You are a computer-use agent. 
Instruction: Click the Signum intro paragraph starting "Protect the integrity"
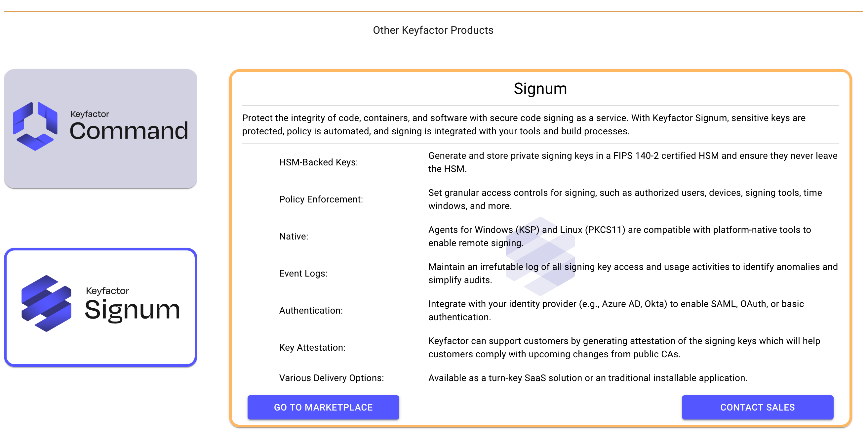pos(524,125)
